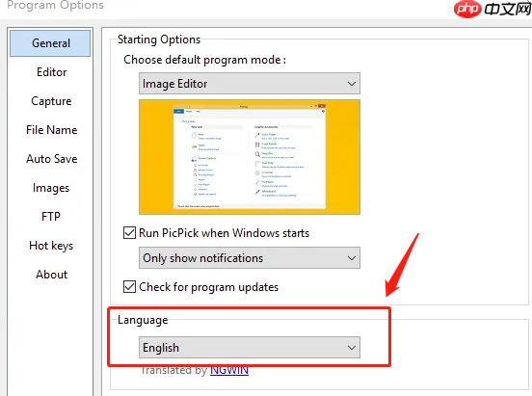This screenshot has width=532, height=396.
Task: Toggle Check for program updates checkbox
Action: 129,287
